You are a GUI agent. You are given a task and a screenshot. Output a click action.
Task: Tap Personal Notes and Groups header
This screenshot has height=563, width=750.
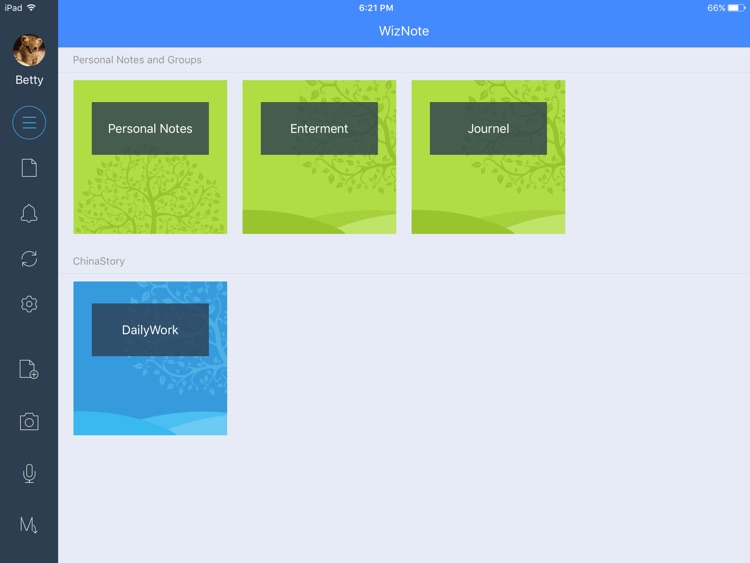(x=137, y=60)
